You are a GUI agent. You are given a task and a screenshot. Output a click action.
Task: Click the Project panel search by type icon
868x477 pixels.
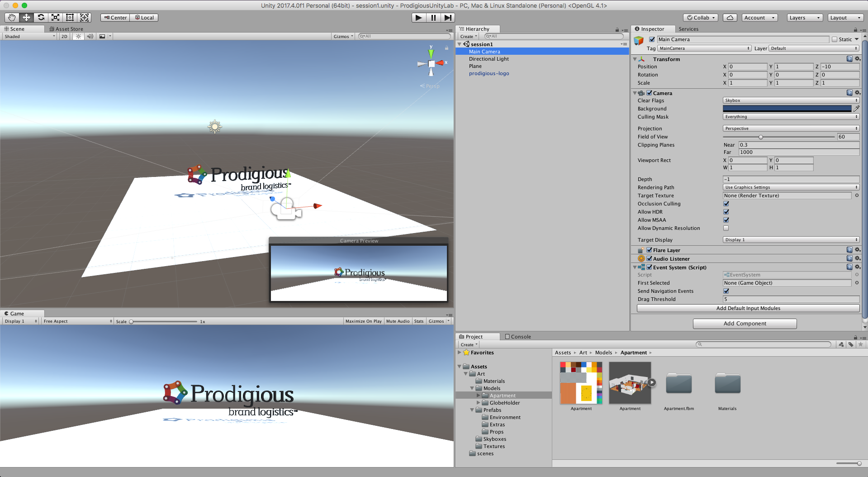[x=841, y=344]
